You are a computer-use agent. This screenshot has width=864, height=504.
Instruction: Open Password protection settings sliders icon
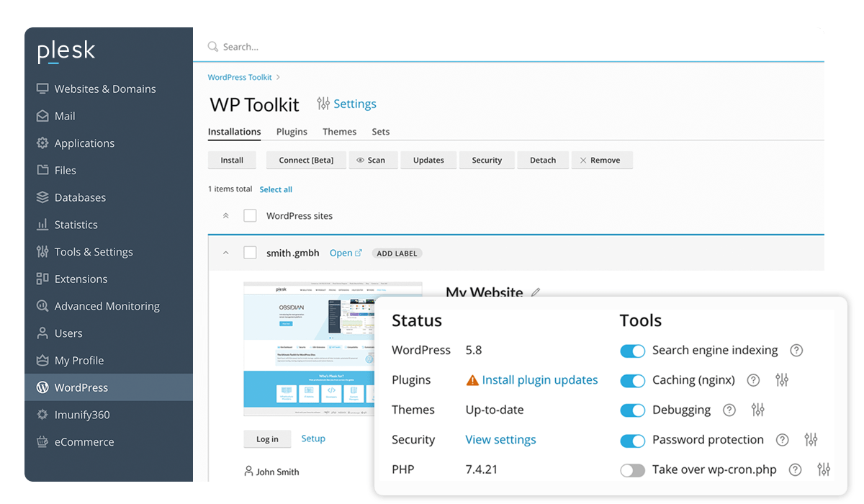[811, 439]
